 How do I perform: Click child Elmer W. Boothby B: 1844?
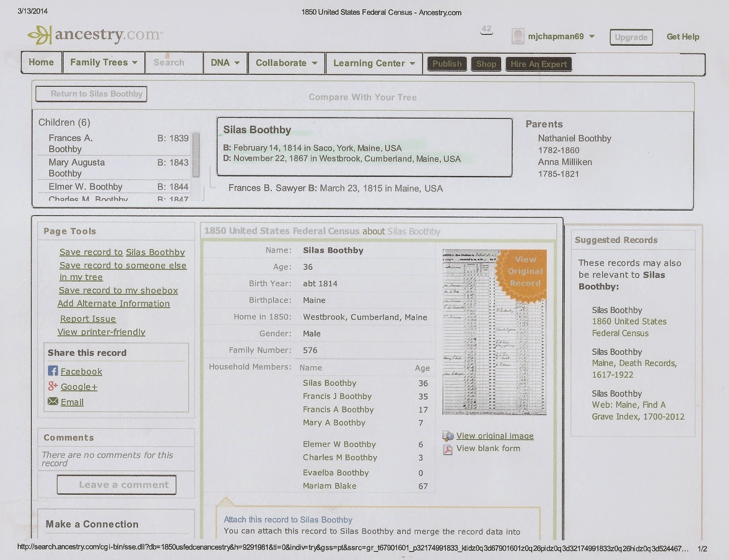coord(118,187)
